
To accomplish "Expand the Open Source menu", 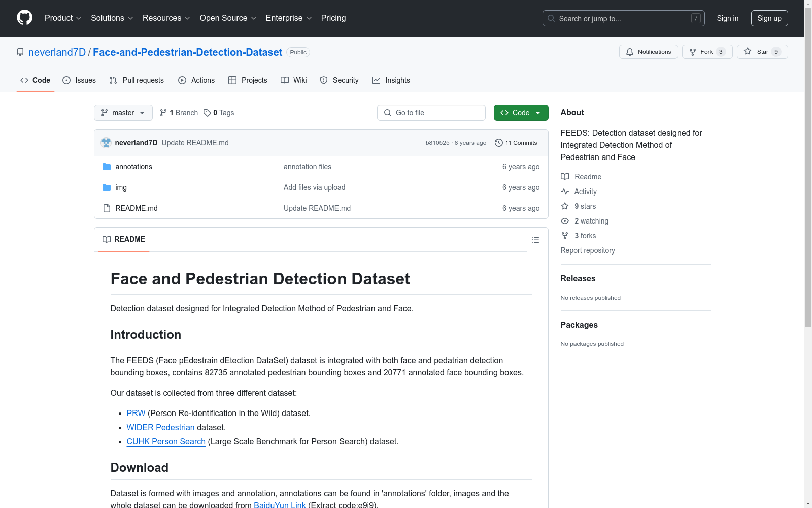I will click(228, 18).
